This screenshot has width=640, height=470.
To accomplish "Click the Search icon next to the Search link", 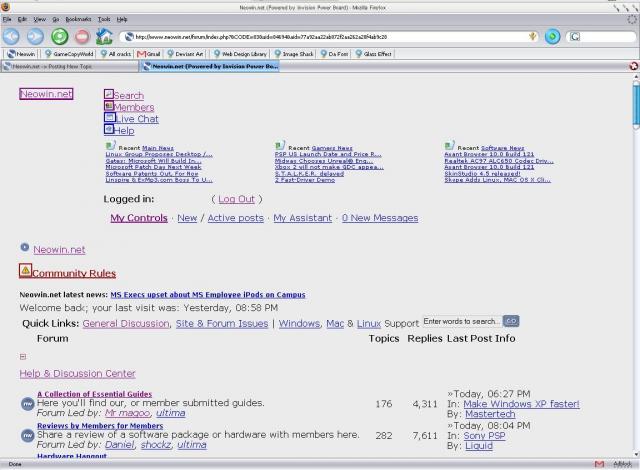I will click(x=109, y=94).
